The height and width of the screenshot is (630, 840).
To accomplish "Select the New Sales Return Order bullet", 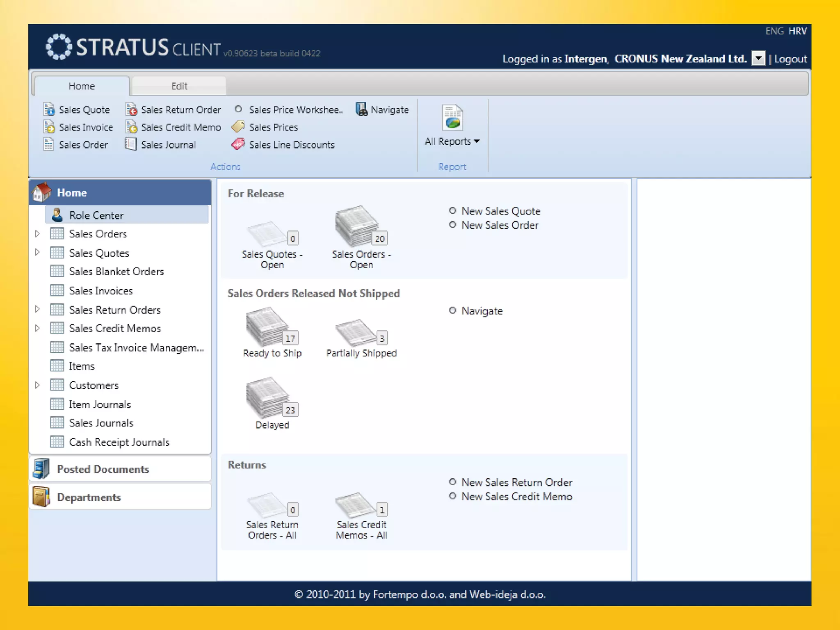I will point(452,482).
